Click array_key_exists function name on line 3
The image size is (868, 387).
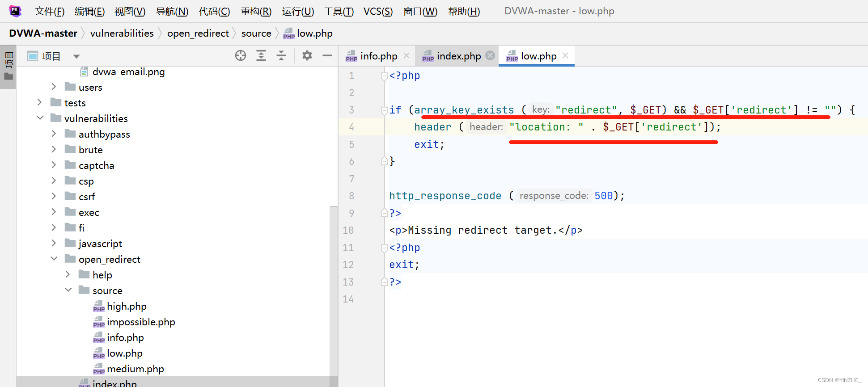coord(464,110)
